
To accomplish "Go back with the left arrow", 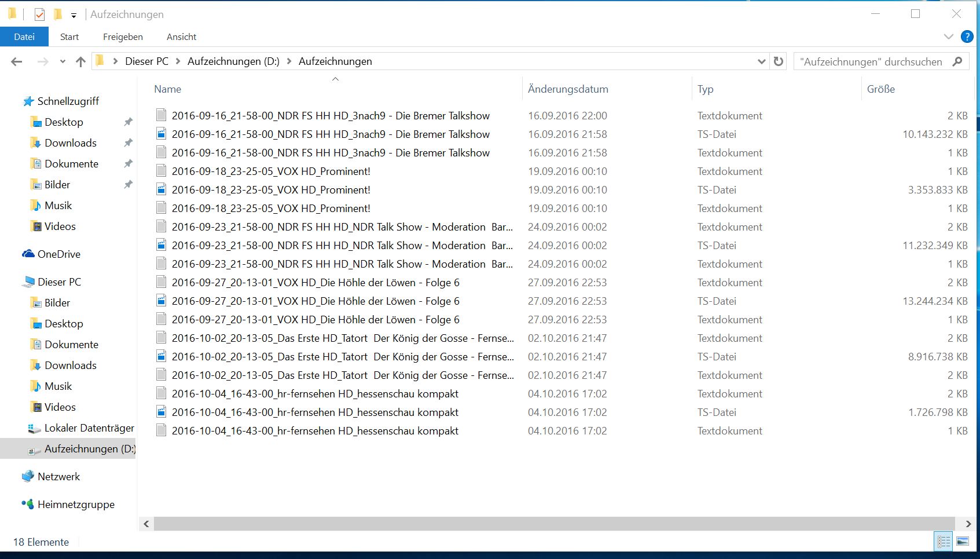I will pyautogui.click(x=17, y=61).
